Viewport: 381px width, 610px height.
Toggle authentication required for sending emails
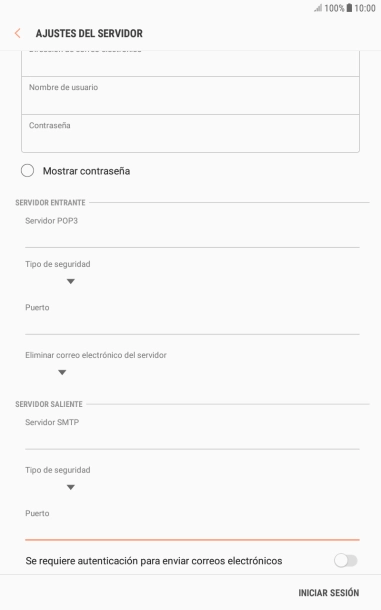[x=346, y=561]
